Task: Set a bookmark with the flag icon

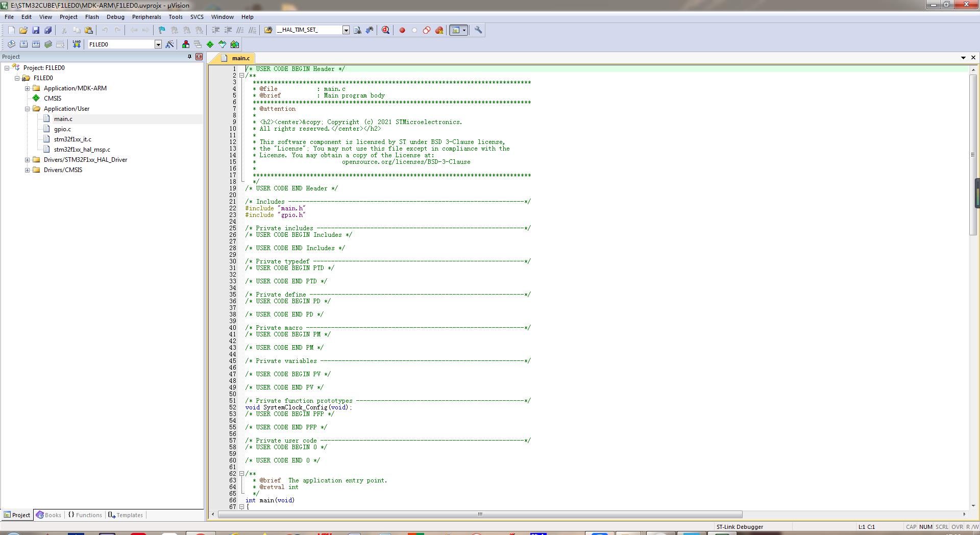Action: pos(162,30)
